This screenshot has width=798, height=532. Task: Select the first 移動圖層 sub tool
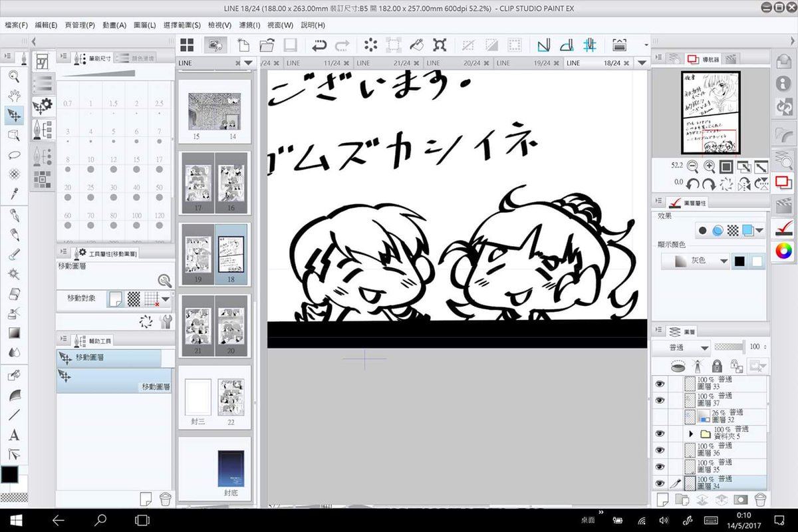(x=110, y=358)
